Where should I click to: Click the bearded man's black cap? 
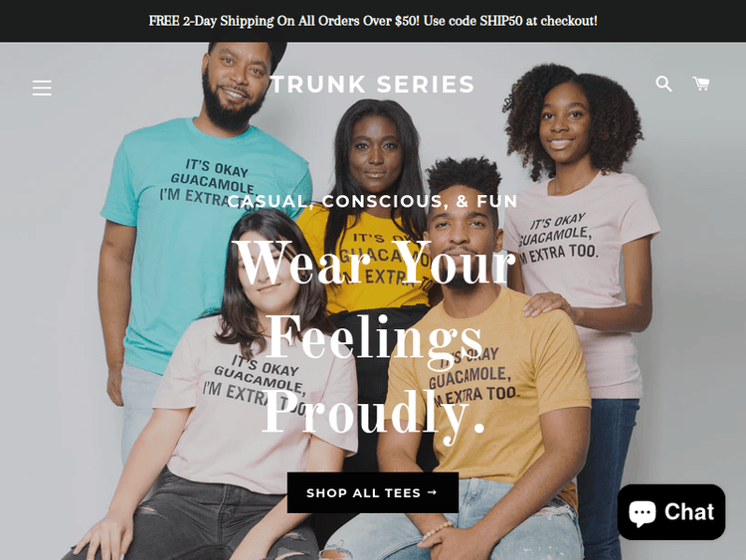tap(267, 54)
